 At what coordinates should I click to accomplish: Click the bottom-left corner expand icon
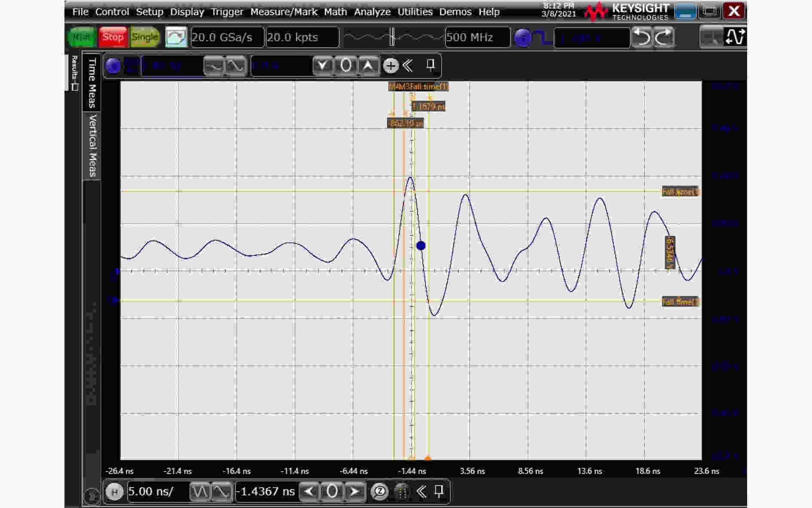[92, 497]
